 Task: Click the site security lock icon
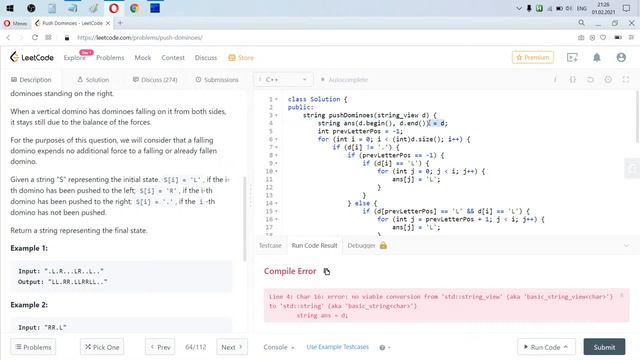(67, 38)
